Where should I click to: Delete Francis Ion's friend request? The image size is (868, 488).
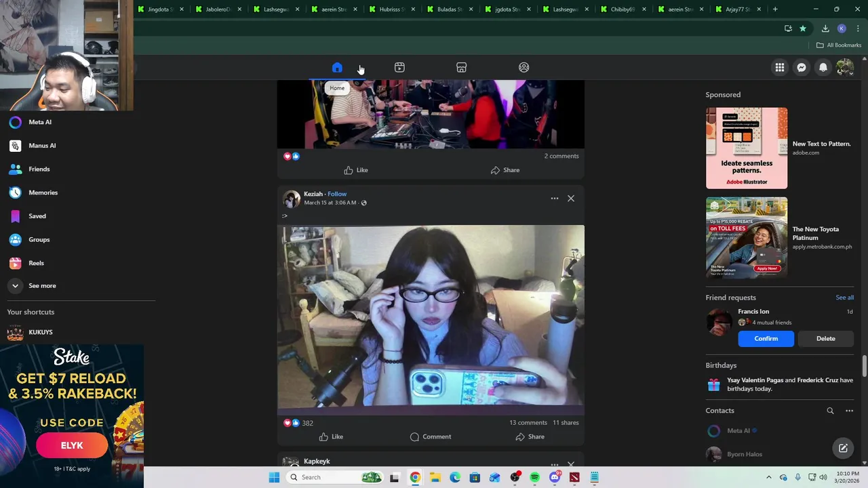(x=825, y=339)
